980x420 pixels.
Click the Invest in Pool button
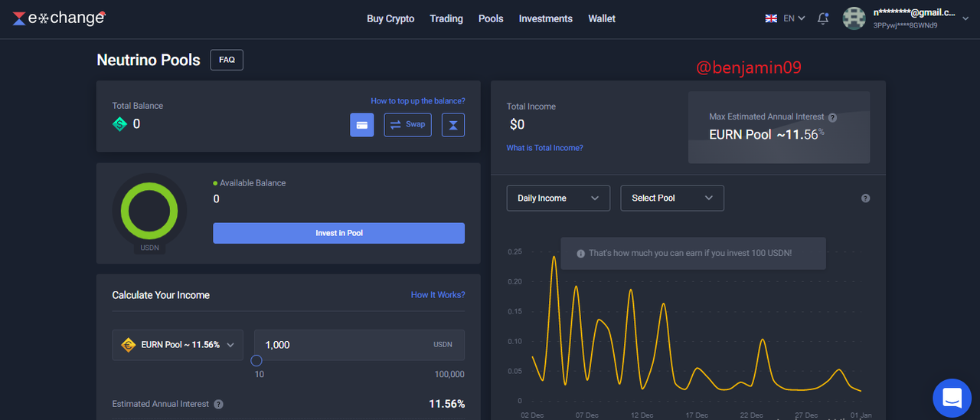pyautogui.click(x=338, y=233)
